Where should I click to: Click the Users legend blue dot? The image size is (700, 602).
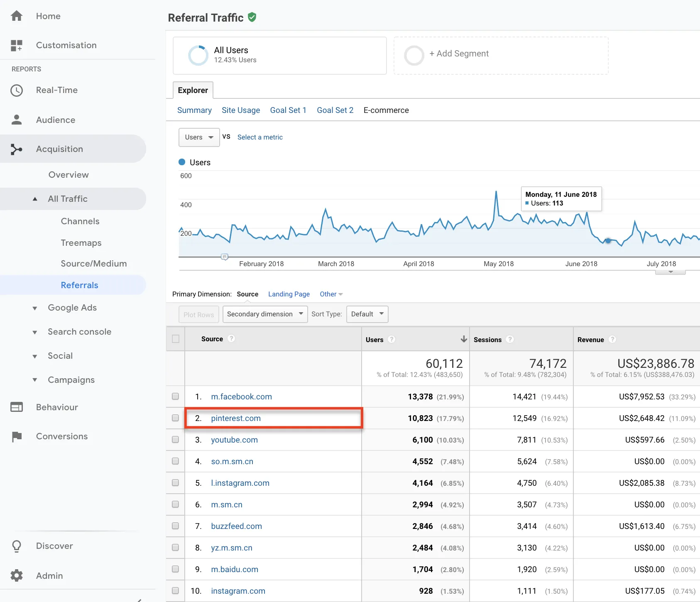(182, 162)
